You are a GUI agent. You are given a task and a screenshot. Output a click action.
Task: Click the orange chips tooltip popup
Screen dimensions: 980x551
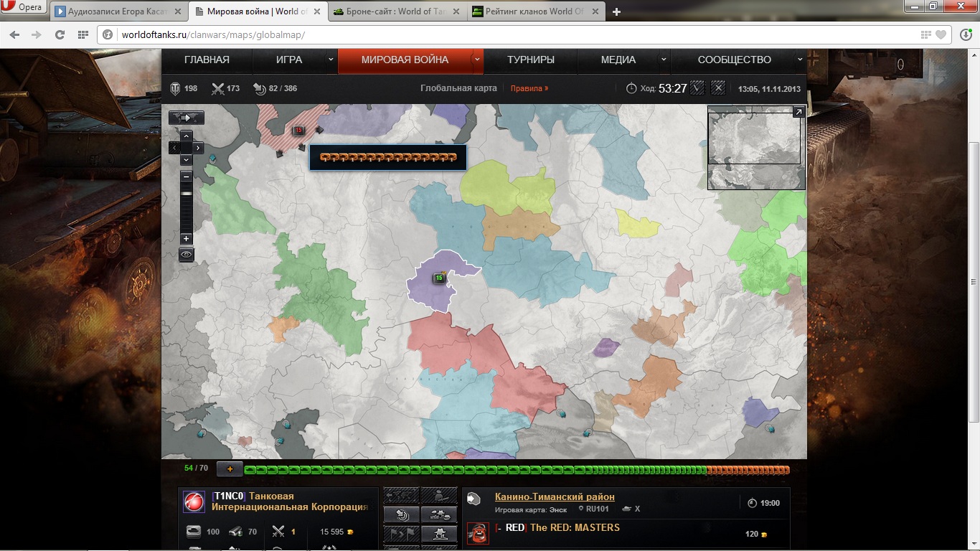point(388,157)
